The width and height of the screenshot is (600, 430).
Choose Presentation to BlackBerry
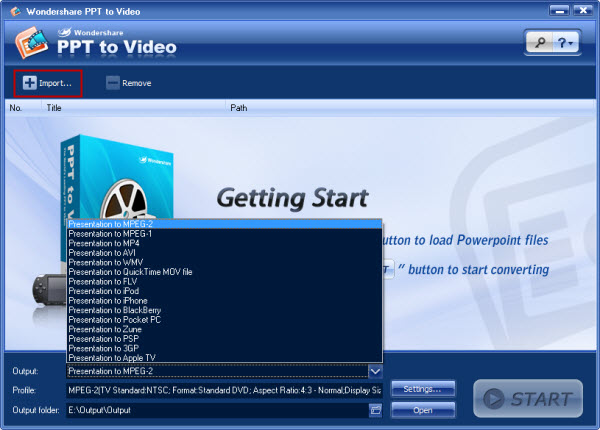click(225, 310)
